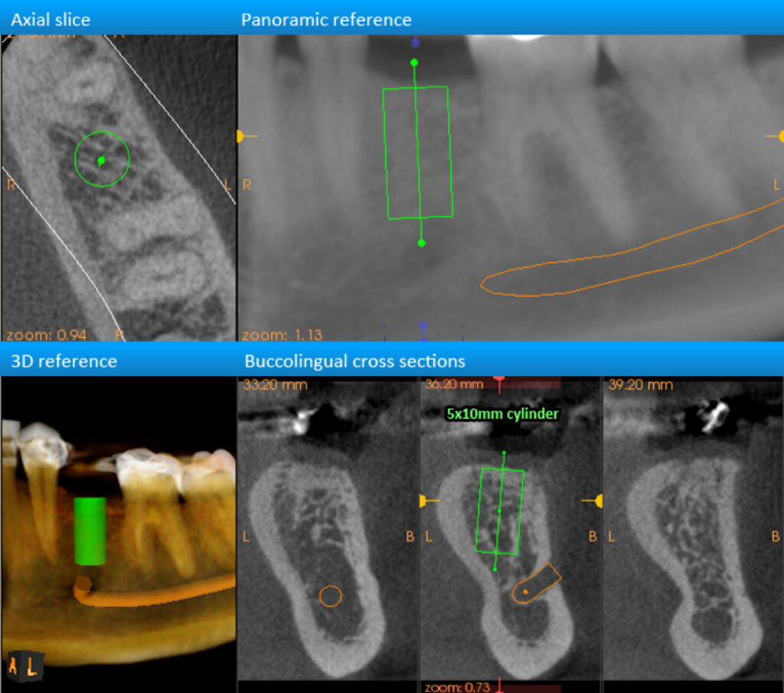This screenshot has width=784, height=693.
Task: Select the green implant circle outline in axial slice
Action: pyautogui.click(x=102, y=159)
